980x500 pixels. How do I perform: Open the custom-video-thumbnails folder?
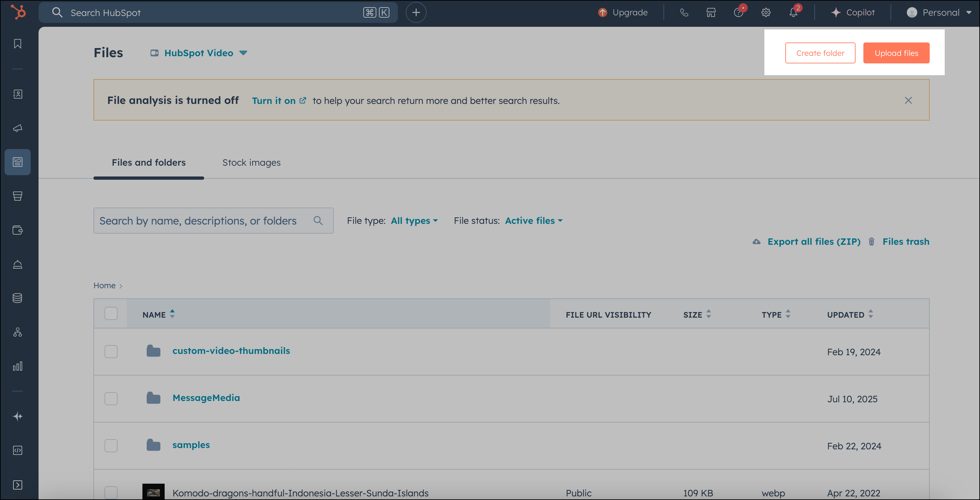tap(231, 351)
